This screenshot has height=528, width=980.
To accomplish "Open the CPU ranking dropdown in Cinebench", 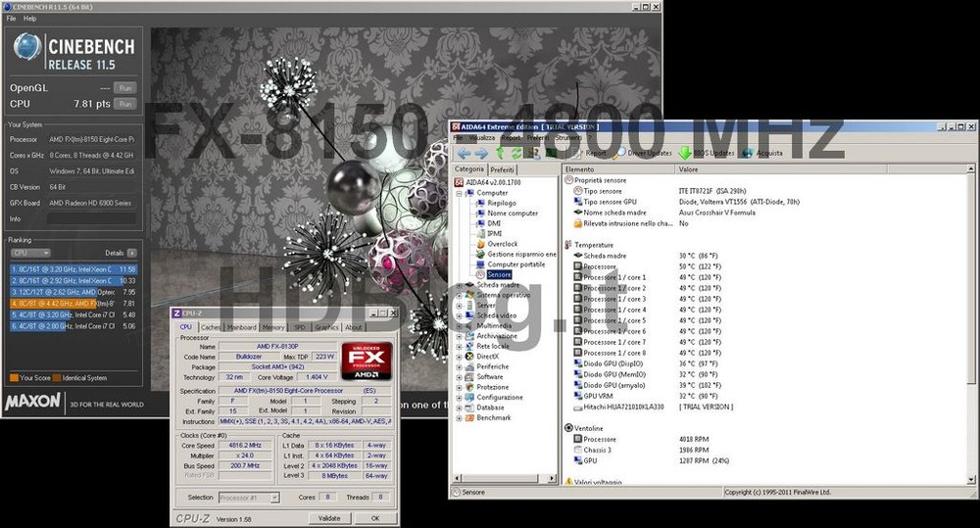I will [28, 253].
